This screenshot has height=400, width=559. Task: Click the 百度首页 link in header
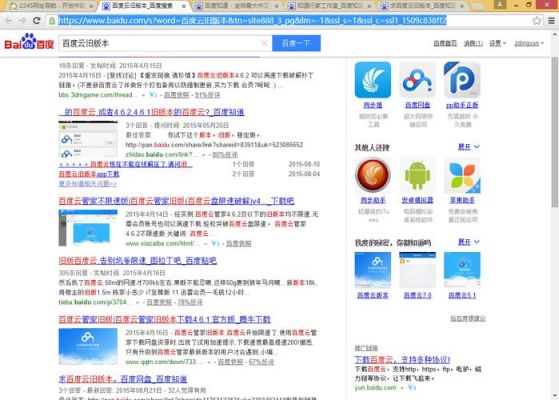(x=445, y=43)
